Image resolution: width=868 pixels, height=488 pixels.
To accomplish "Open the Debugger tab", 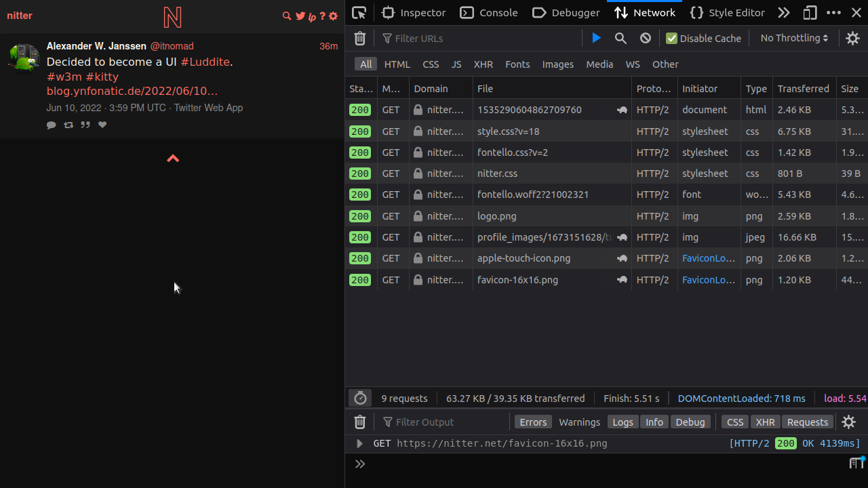I will 566,12.
